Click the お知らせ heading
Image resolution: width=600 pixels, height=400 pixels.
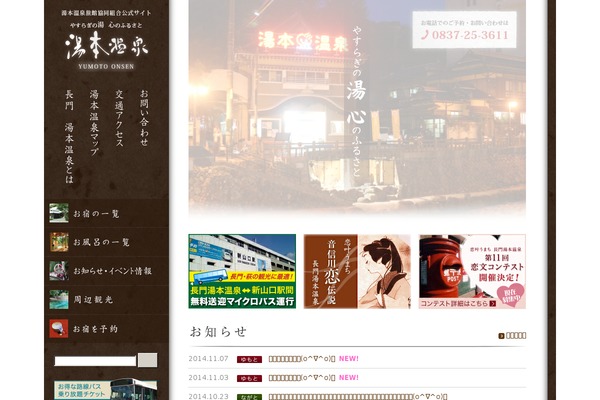tap(218, 331)
